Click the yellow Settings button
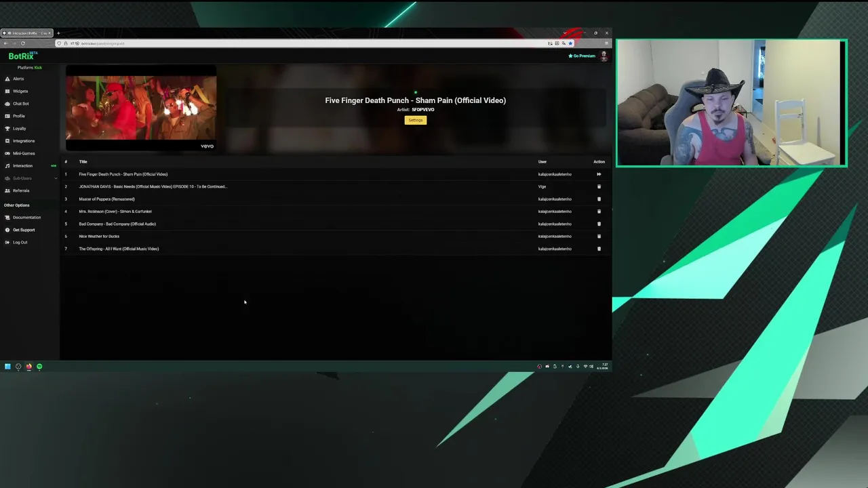Image resolution: width=868 pixels, height=488 pixels. pos(416,120)
